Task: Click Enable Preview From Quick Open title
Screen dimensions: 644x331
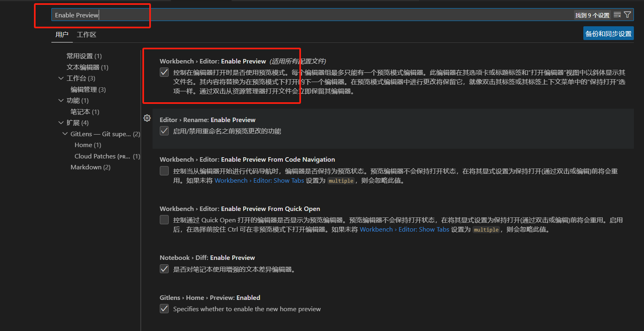Action: pos(240,209)
